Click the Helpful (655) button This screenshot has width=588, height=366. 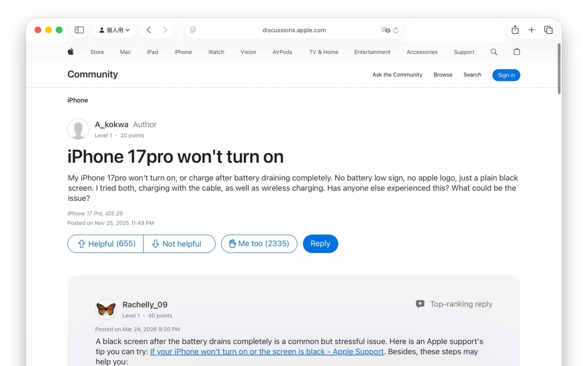106,244
